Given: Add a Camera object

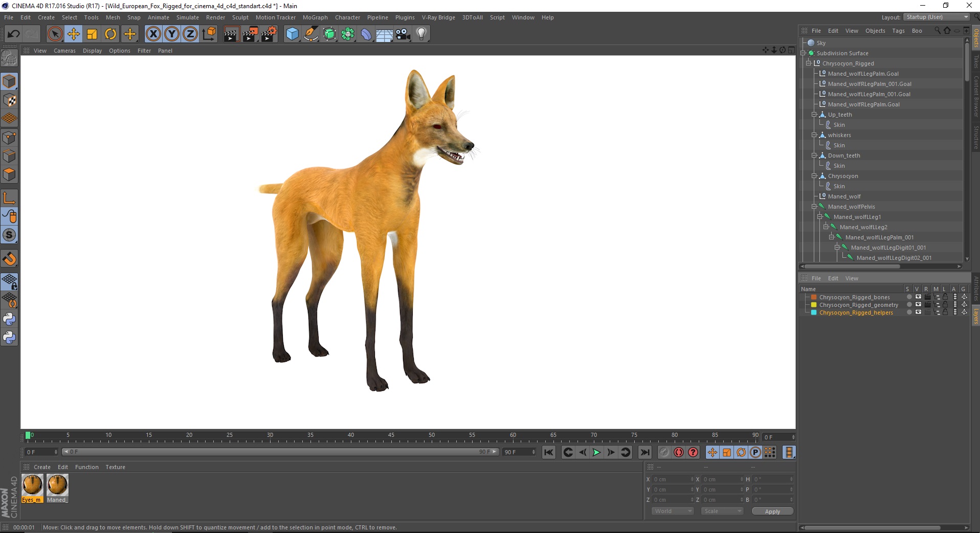Looking at the screenshot, I should [403, 34].
